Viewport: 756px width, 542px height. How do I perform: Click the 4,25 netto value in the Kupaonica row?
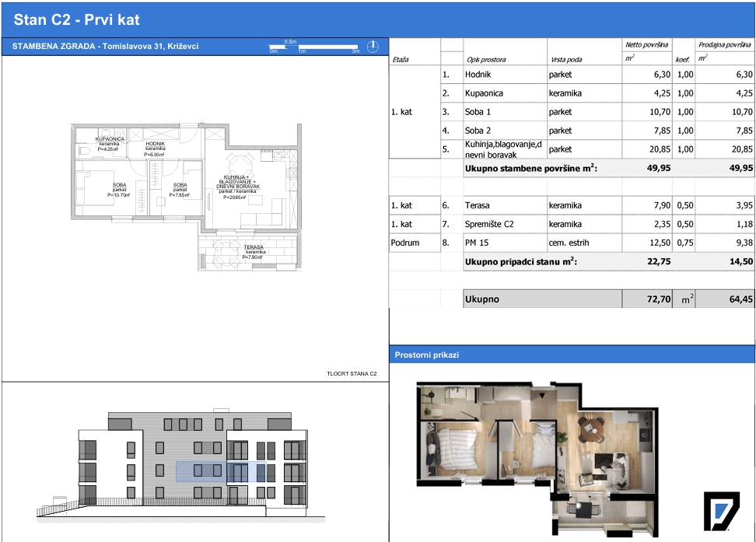tap(662, 93)
